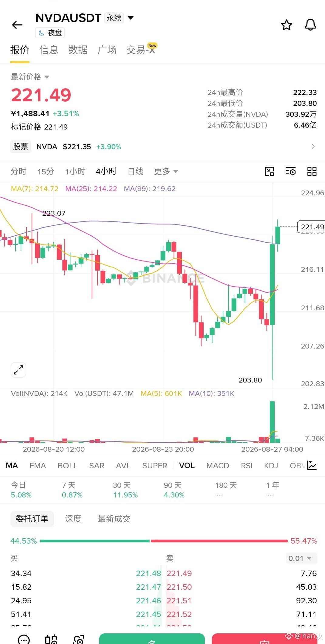Show the 深度 depth view
Image resolution: width=325 pixels, height=644 pixels.
pos(73,519)
